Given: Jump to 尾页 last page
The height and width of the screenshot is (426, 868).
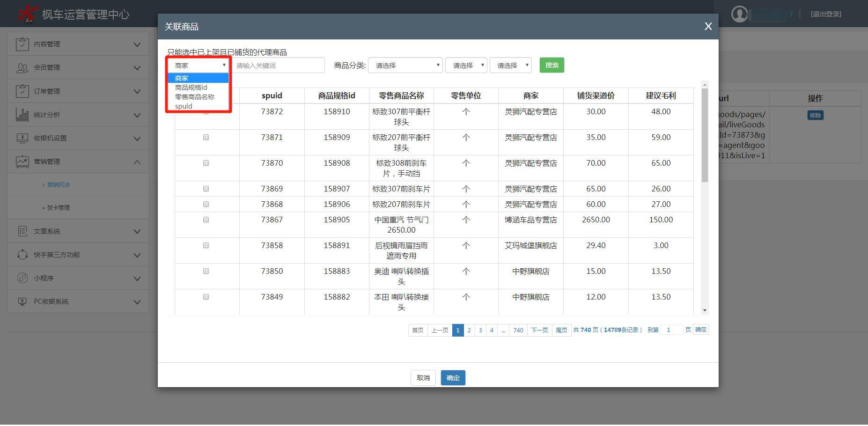Looking at the screenshot, I should point(561,330).
